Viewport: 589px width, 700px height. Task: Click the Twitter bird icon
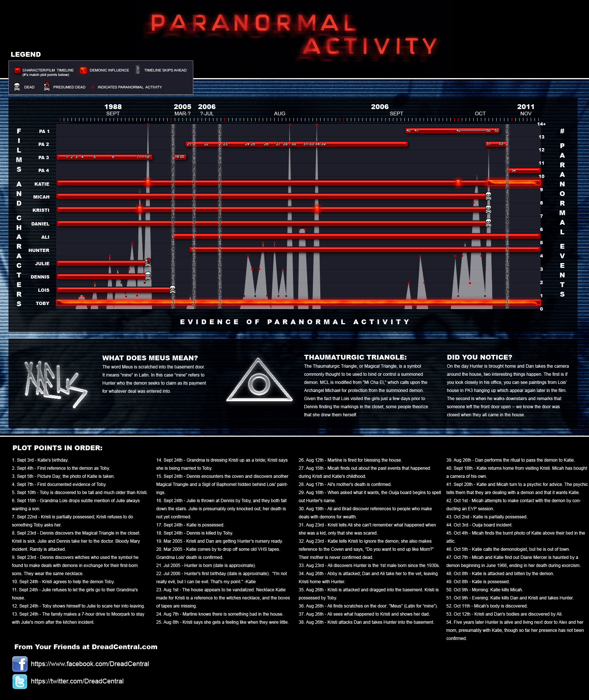pyautogui.click(x=20, y=682)
